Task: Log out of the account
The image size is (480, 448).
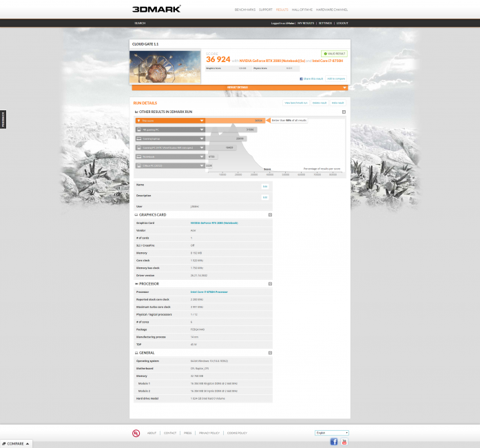Action: (342, 23)
